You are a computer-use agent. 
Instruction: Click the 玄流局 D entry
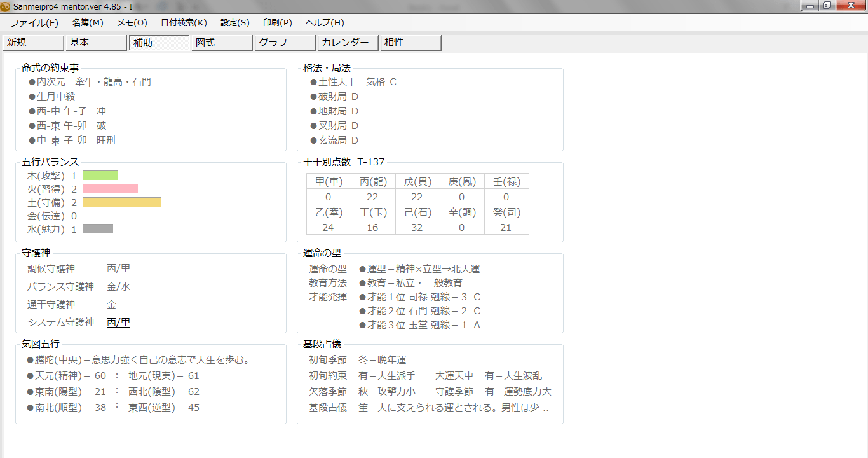click(x=334, y=141)
